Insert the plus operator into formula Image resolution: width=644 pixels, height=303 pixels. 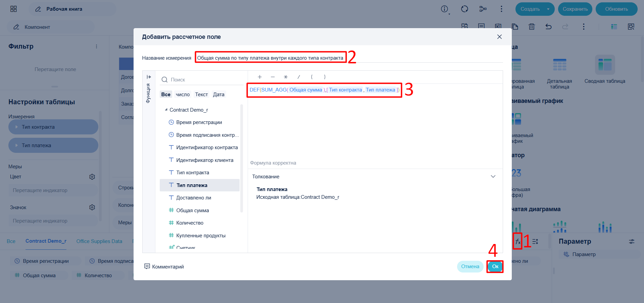(259, 77)
